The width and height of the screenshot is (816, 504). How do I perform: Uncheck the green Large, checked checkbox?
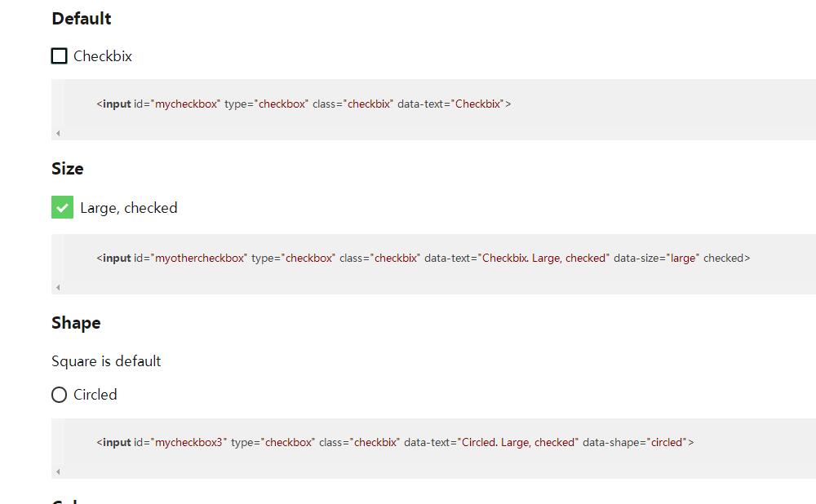62,208
